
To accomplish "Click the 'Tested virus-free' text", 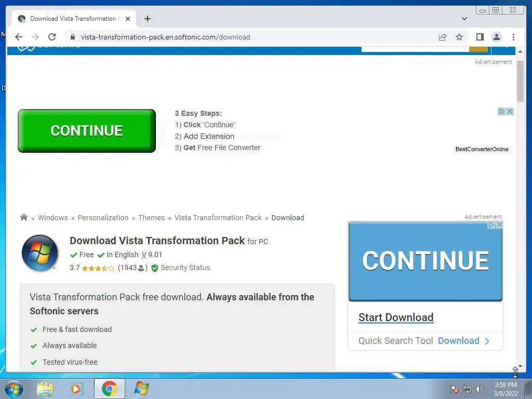I will [x=70, y=362].
